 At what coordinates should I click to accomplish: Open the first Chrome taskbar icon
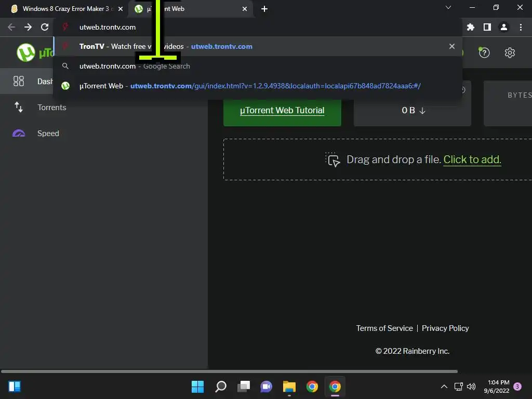pyautogui.click(x=312, y=387)
